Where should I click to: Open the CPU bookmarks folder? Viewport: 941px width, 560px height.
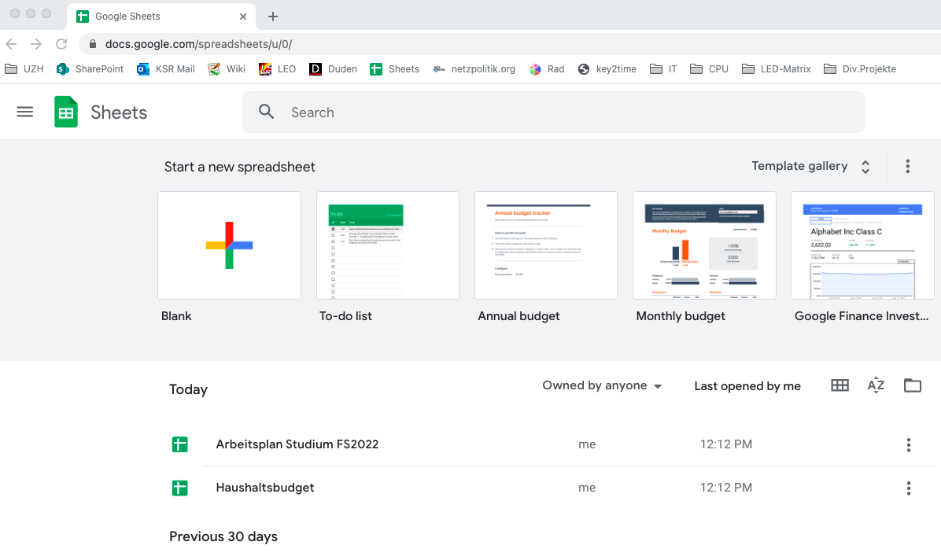709,69
